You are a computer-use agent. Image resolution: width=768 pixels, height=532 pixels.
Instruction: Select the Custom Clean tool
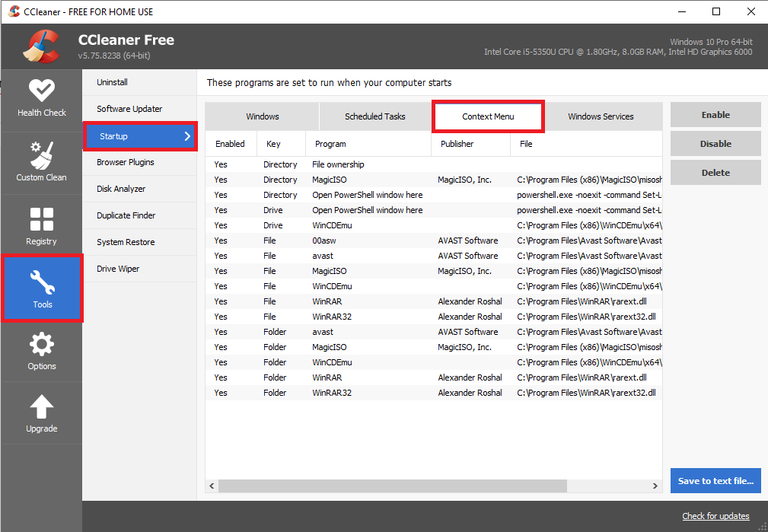click(x=42, y=162)
